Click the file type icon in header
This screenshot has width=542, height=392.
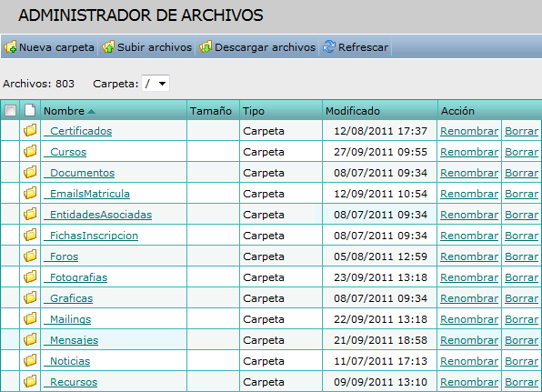click(30, 110)
